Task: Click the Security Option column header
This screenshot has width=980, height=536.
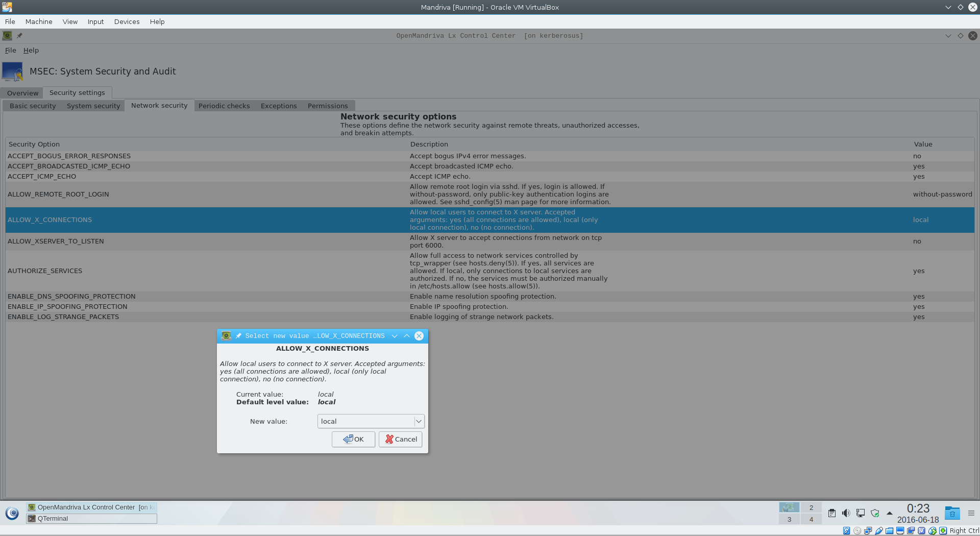Action: click(207, 144)
